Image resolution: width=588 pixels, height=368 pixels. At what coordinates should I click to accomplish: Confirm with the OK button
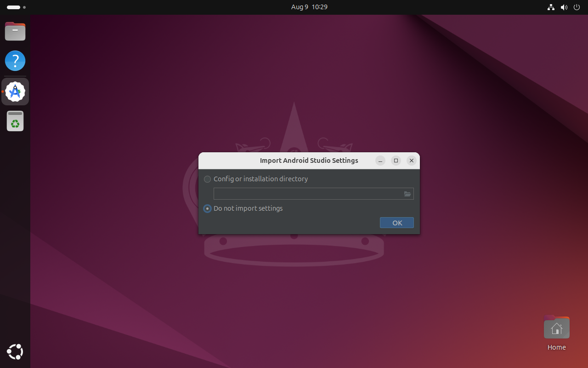point(396,223)
